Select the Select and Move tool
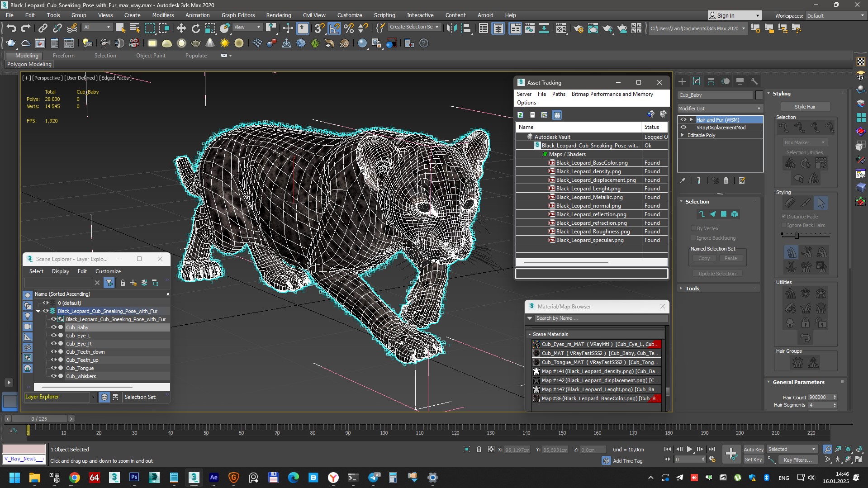868x488 pixels. [181, 28]
